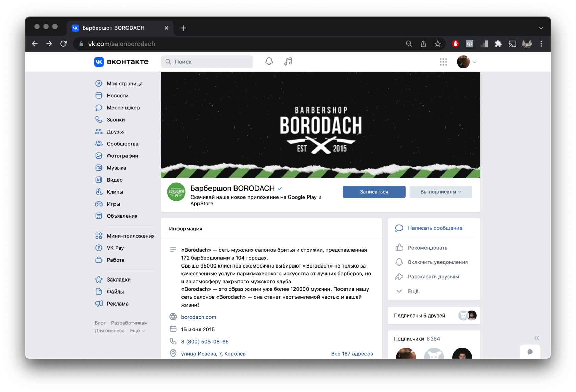Call the 8 (800) 505-08-65 number link
Image resolution: width=576 pixels, height=392 pixels.
coord(205,342)
